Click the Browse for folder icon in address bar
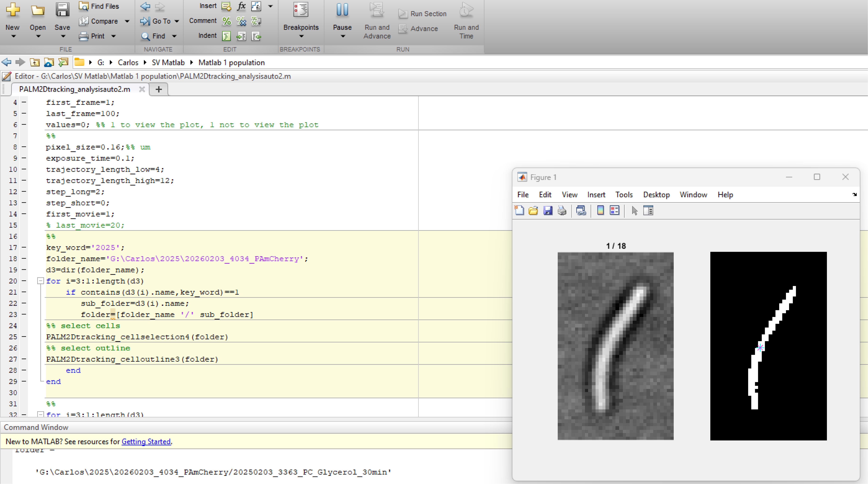868x484 pixels. point(49,62)
